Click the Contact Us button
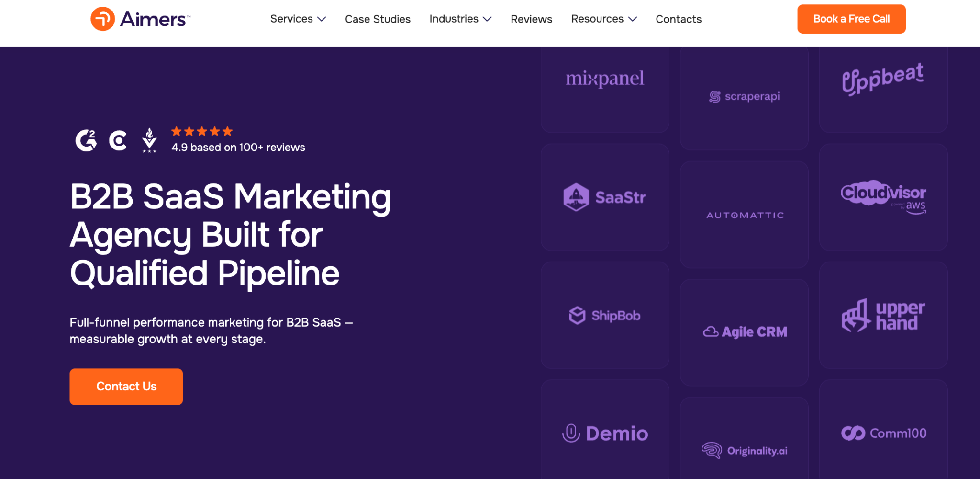 point(126,387)
